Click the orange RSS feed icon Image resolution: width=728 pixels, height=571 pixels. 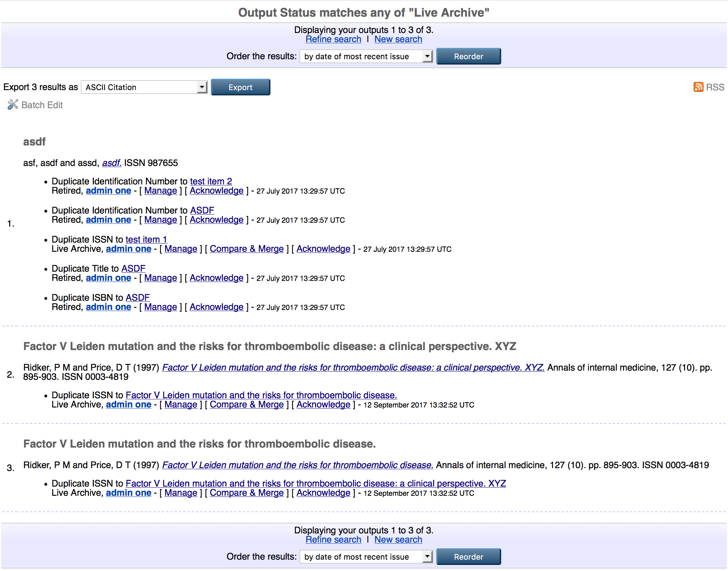[698, 87]
